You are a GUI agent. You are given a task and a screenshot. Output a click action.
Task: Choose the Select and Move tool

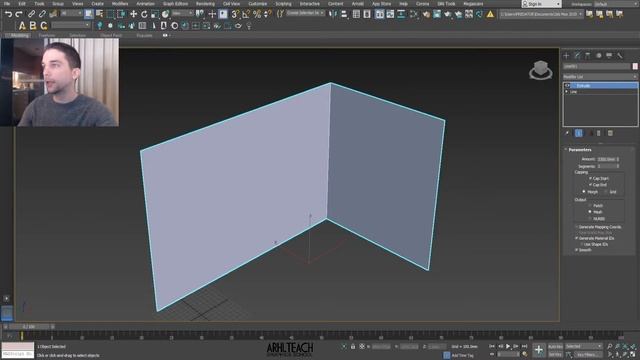133,14
